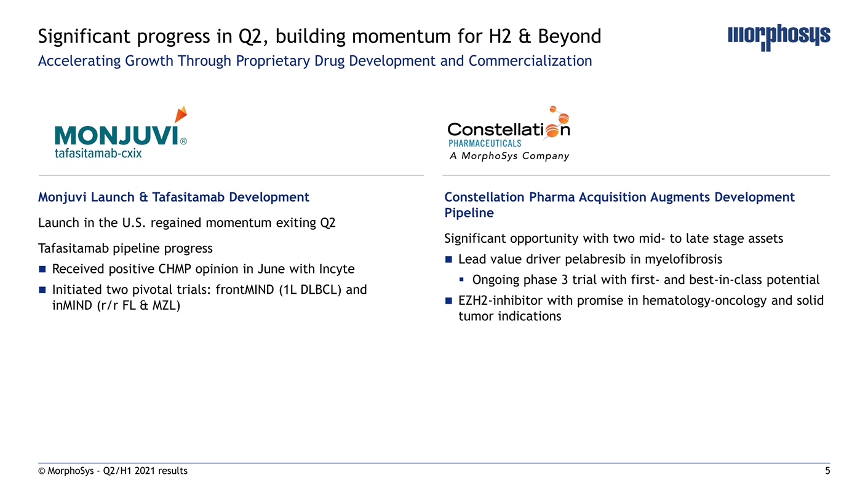The height and width of the screenshot is (488, 868).
Task: Click the small bullet beside 'Ongoing phase 3 trial'
Action: [462, 280]
